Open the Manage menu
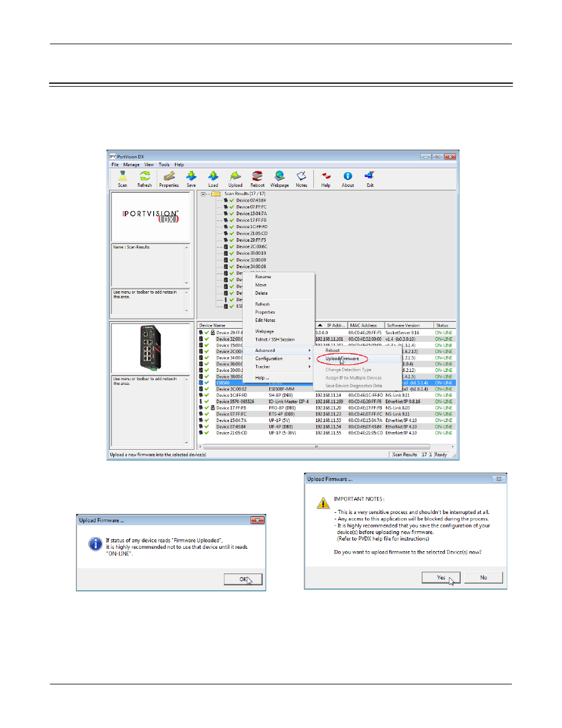Screen dimensions: 562x728 click(131, 165)
